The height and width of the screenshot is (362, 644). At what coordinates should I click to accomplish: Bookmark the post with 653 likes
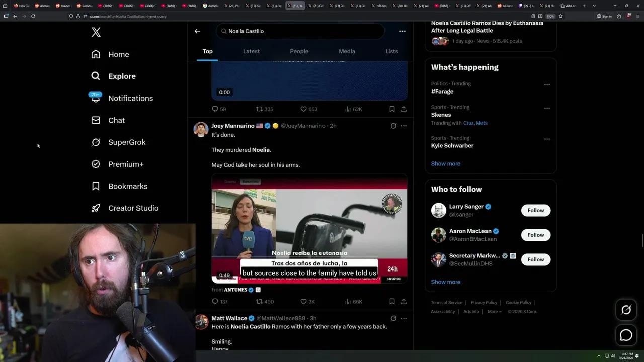pos(392,109)
